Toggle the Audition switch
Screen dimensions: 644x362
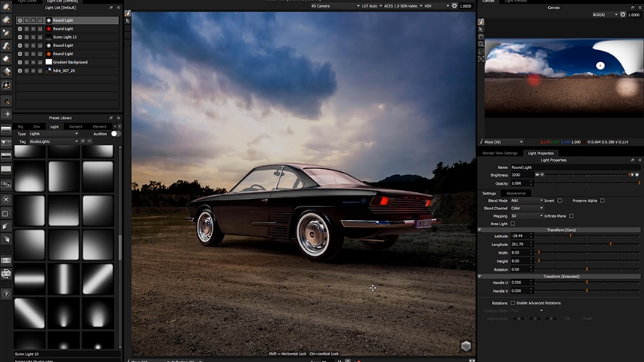tap(115, 134)
